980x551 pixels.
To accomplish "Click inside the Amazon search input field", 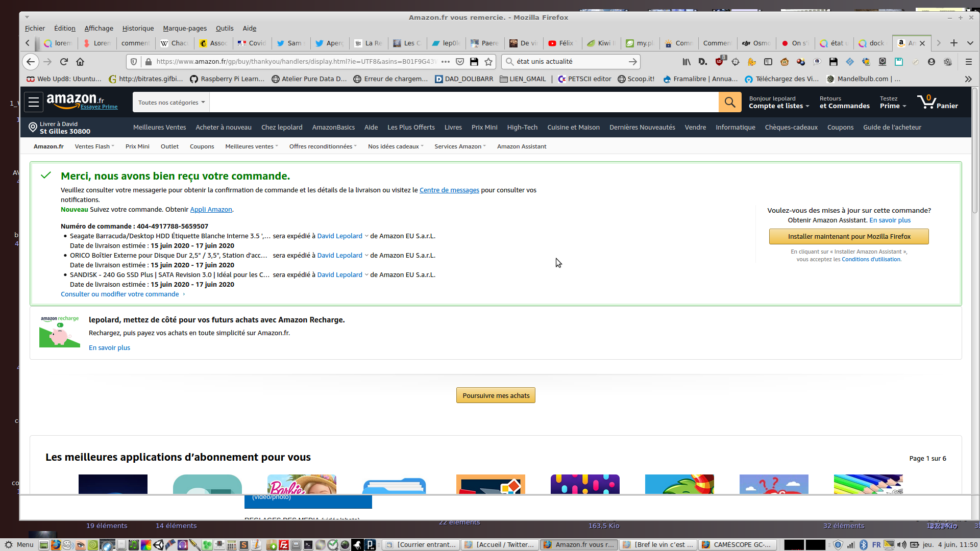I will pos(463,103).
